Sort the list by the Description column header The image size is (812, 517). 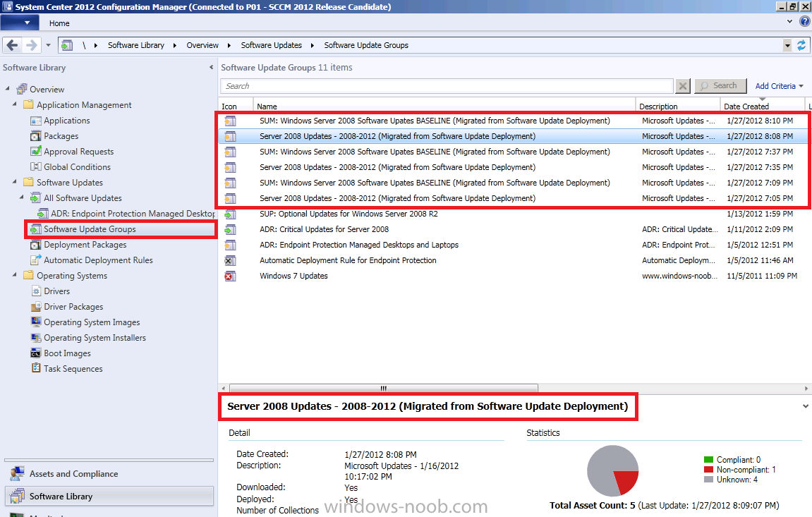[x=678, y=106]
